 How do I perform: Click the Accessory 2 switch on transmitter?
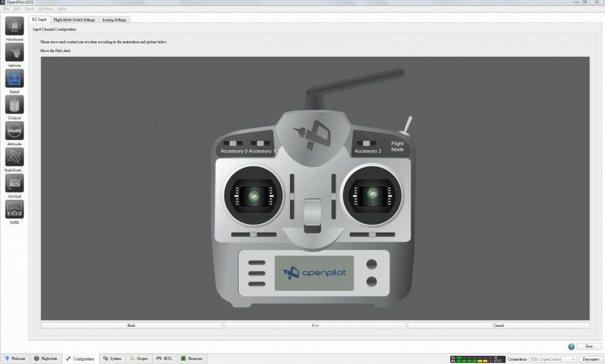[366, 143]
